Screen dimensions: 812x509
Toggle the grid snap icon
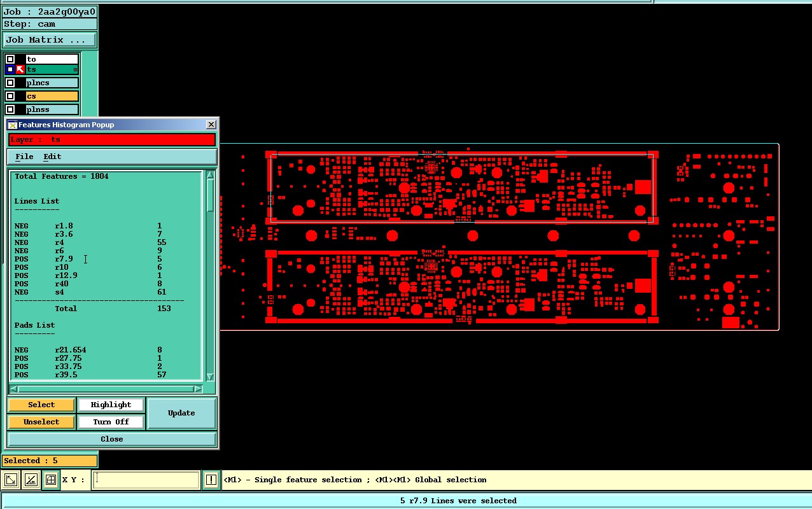[x=50, y=480]
